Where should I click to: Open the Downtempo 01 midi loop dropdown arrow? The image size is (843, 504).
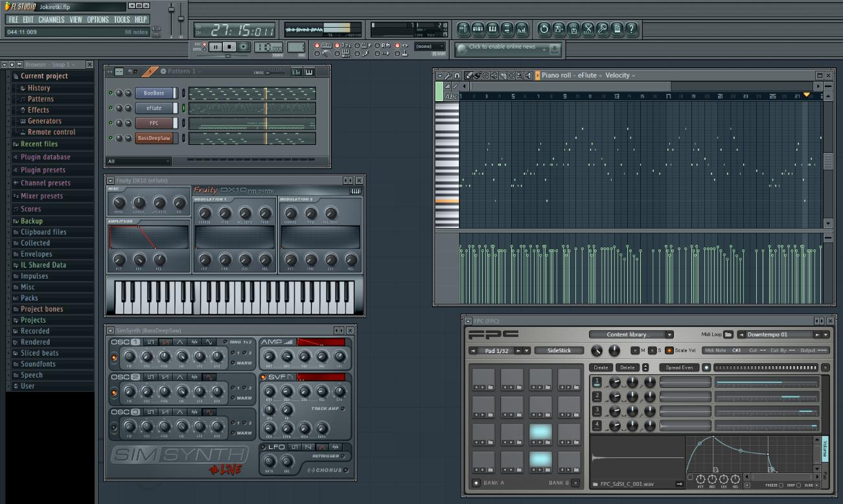826,334
